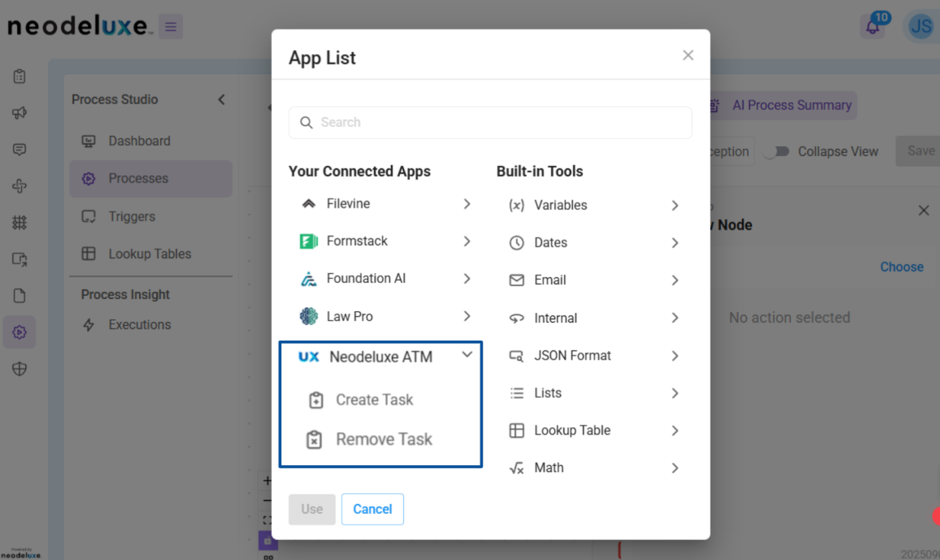Click the Formstack app icon
Image resolution: width=940 pixels, height=560 pixels.
tap(308, 241)
